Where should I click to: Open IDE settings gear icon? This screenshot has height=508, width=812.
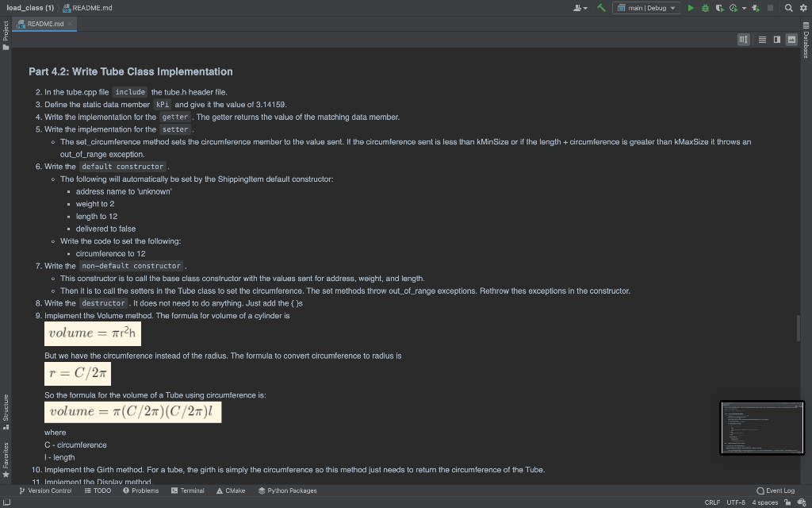click(x=803, y=8)
